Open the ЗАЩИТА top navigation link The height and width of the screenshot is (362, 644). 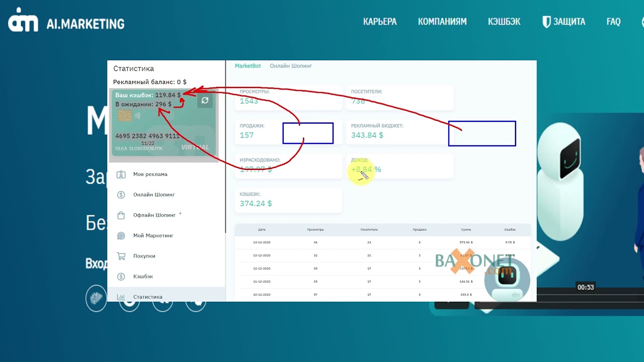coord(569,22)
